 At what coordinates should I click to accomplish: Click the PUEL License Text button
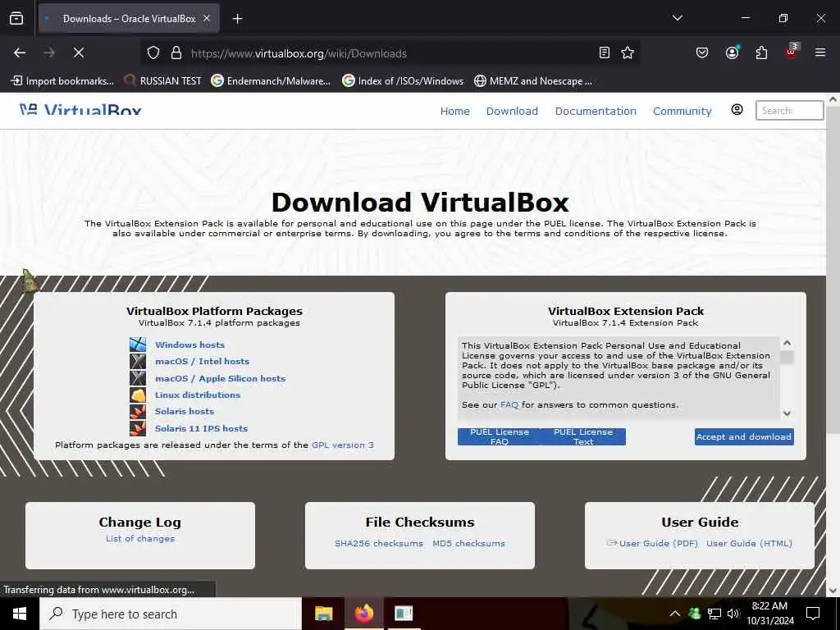click(x=583, y=436)
